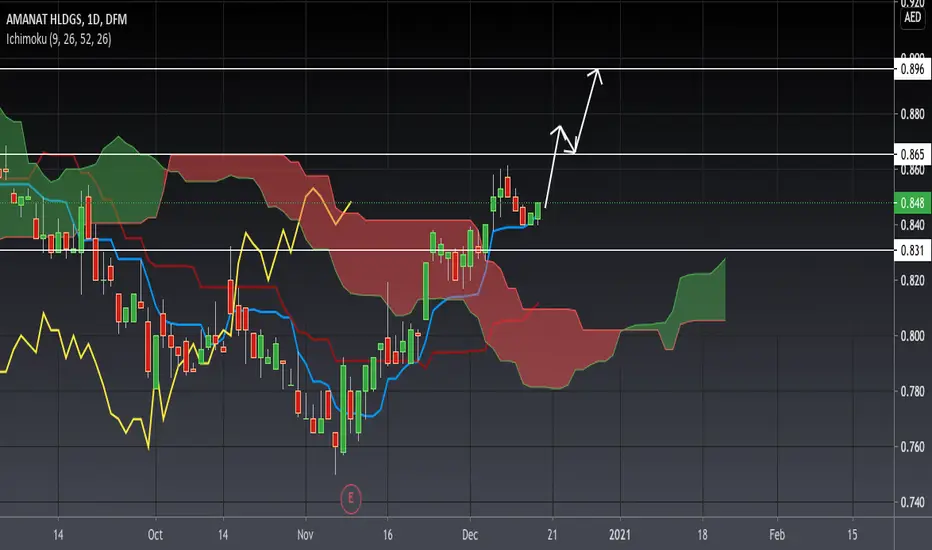Click the AED currency label
The width and height of the screenshot is (932, 550).
tap(912, 17)
